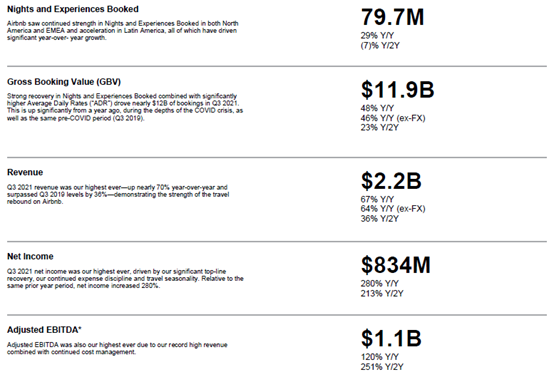Click the Adjusted EBITDA* heading

[44, 330]
